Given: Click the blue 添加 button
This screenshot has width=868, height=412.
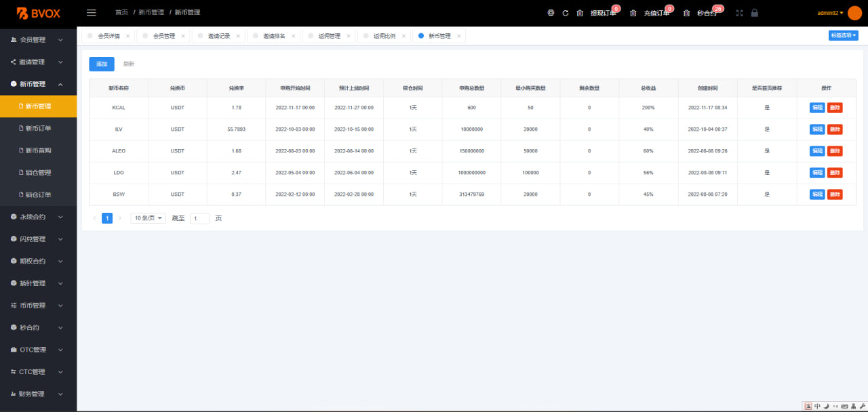Looking at the screenshot, I should pos(102,64).
